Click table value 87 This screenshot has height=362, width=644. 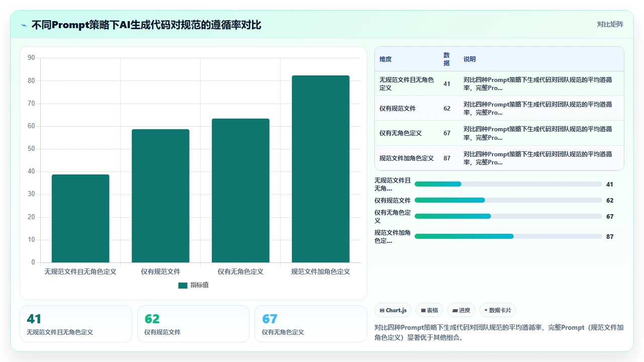pyautogui.click(x=447, y=158)
